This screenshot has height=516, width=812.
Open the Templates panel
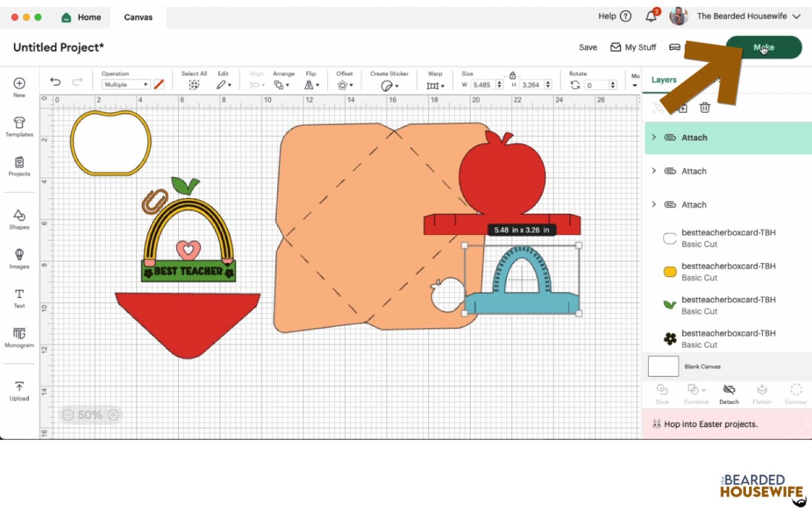click(x=19, y=127)
